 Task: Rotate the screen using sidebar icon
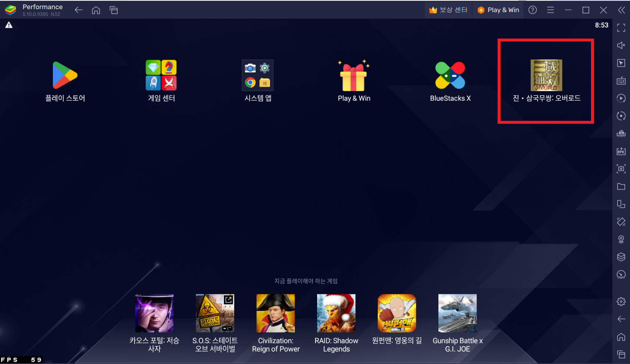click(621, 221)
